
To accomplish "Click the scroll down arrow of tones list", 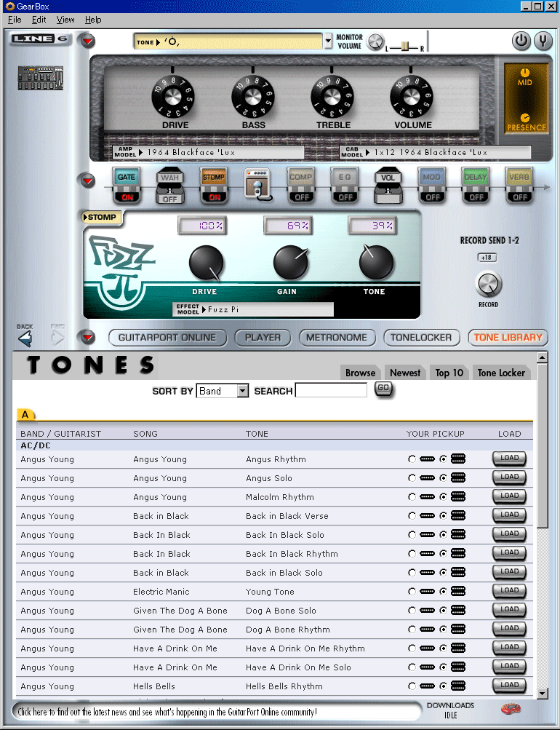I will tap(542, 693).
